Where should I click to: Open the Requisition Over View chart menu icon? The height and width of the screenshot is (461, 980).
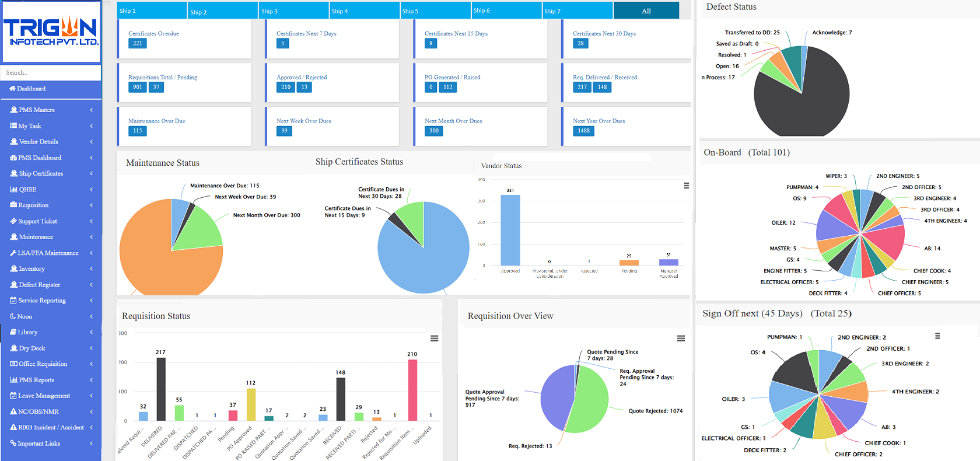tap(681, 338)
